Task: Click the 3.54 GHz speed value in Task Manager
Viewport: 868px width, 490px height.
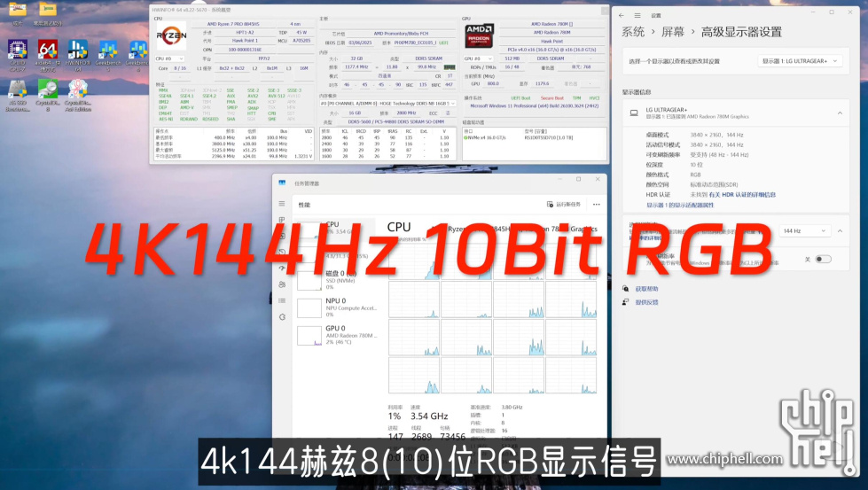Action: pyautogui.click(x=429, y=416)
